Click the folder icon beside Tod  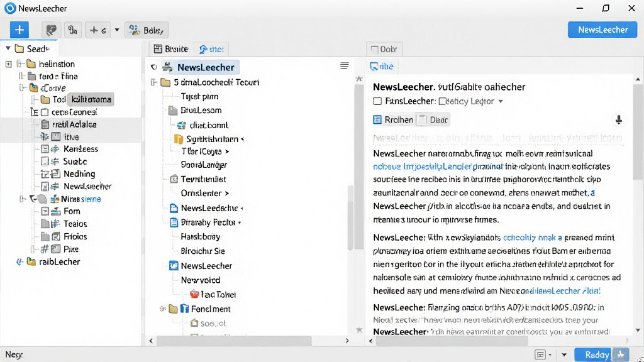pyautogui.click(x=45, y=99)
